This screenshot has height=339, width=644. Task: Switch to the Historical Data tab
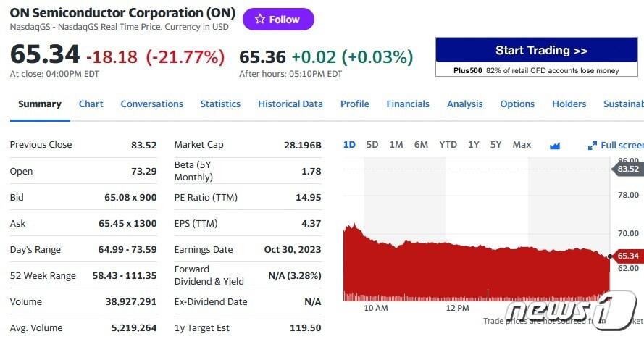click(290, 104)
